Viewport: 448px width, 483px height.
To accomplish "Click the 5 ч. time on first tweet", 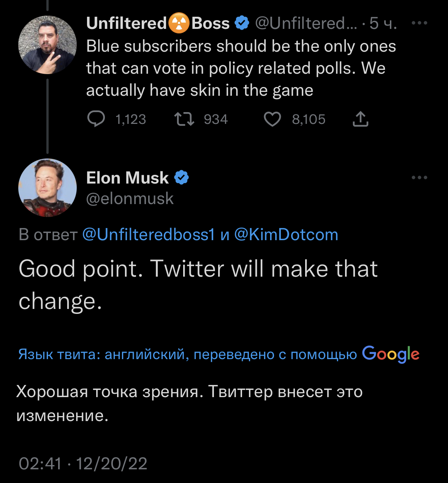I will point(383,23).
